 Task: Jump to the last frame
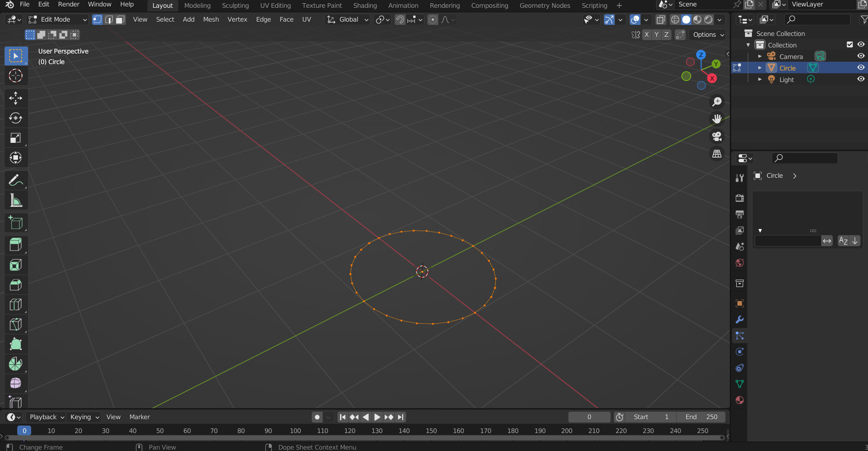tap(401, 417)
